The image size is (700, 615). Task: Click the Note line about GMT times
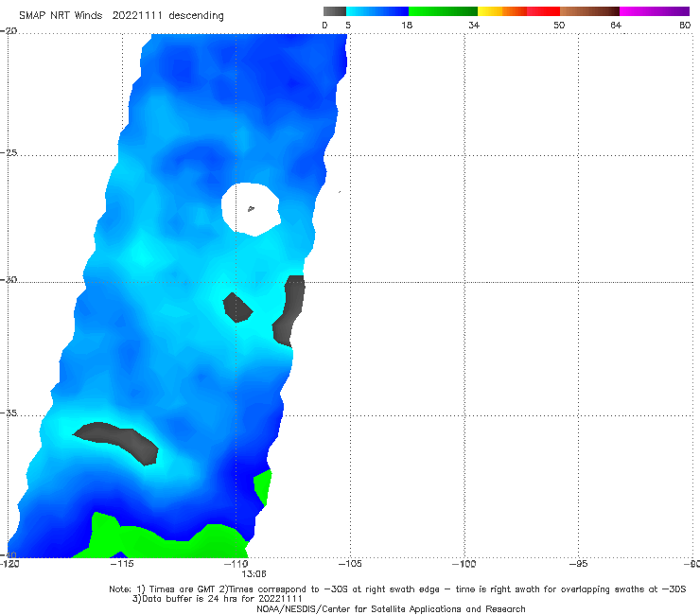[397, 589]
